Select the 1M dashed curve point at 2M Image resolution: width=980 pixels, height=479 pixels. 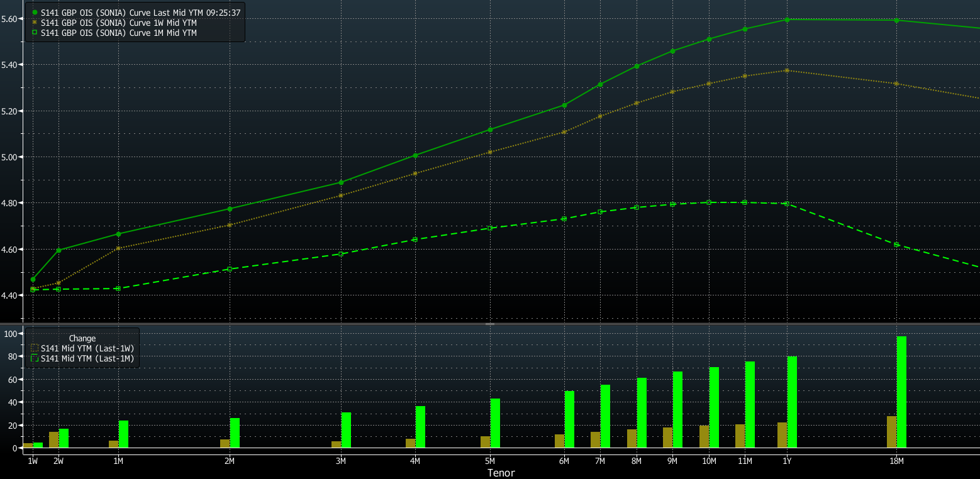230,269
